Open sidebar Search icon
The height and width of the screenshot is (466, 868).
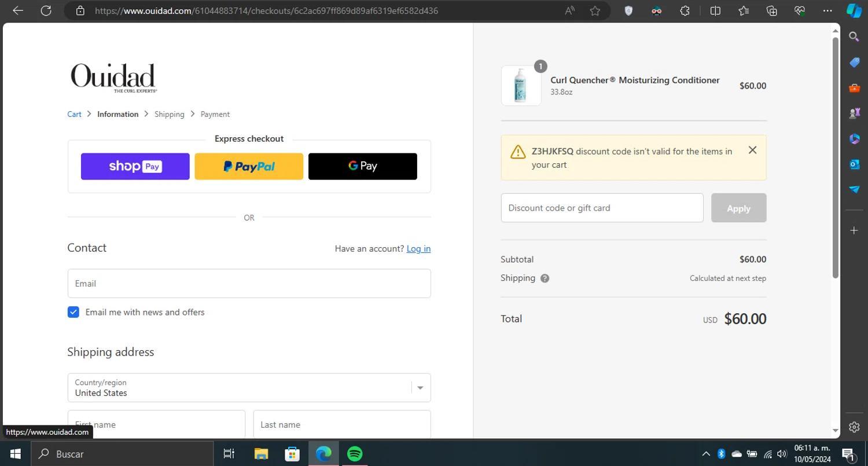tap(854, 36)
